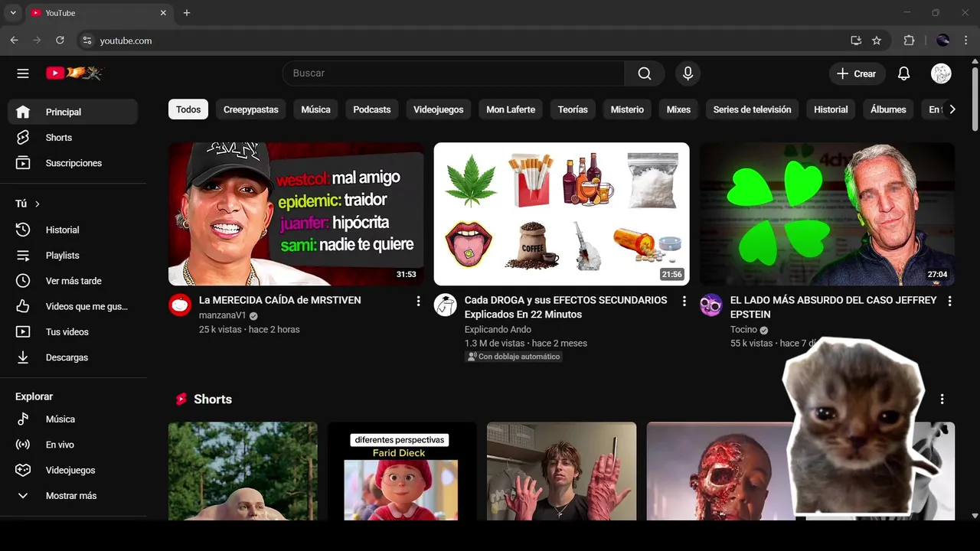Click the search magnifier button
The width and height of the screenshot is (980, 551).
(x=645, y=73)
